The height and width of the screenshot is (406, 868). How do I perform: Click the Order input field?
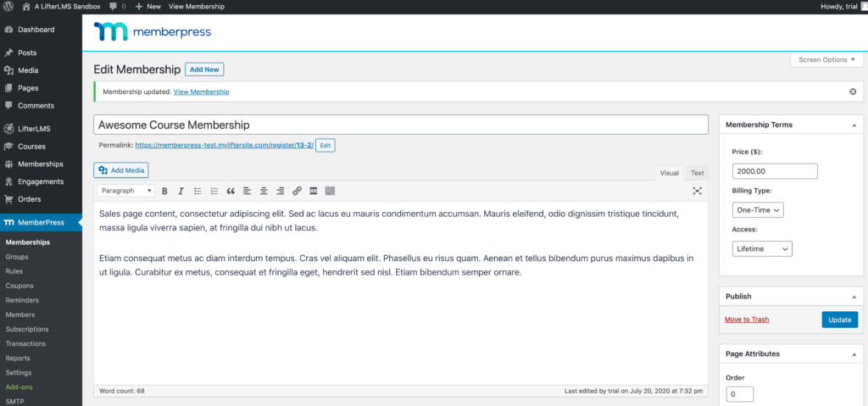pyautogui.click(x=739, y=394)
